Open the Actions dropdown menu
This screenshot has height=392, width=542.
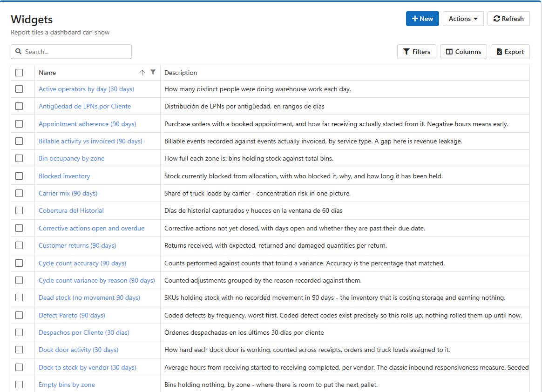463,19
